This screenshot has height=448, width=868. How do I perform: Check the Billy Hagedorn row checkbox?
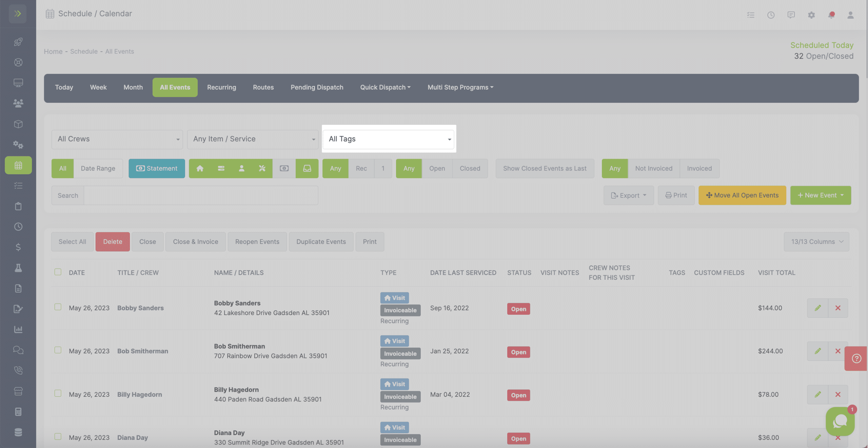[x=58, y=393]
